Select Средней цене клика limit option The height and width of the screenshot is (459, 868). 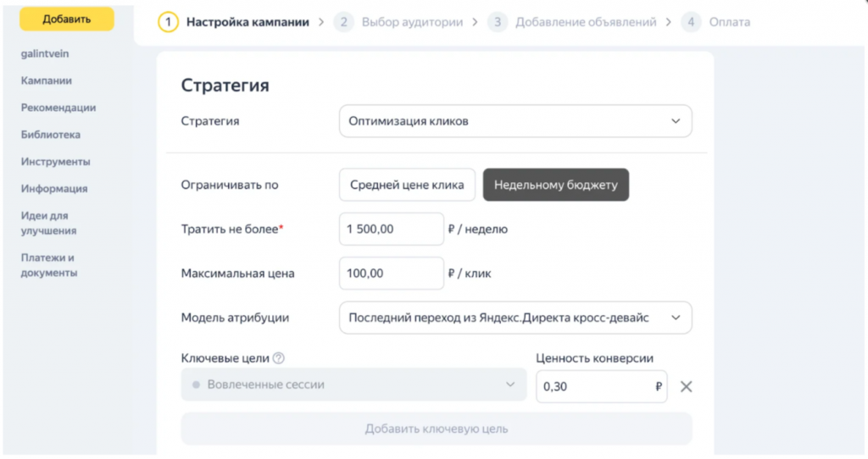click(x=407, y=185)
